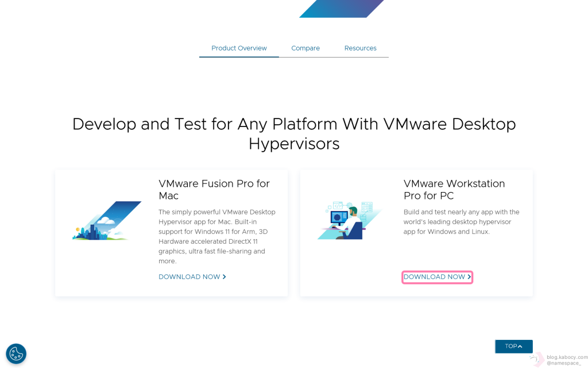
Task: Switch to the Product Overview tab
Action: [x=239, y=48]
